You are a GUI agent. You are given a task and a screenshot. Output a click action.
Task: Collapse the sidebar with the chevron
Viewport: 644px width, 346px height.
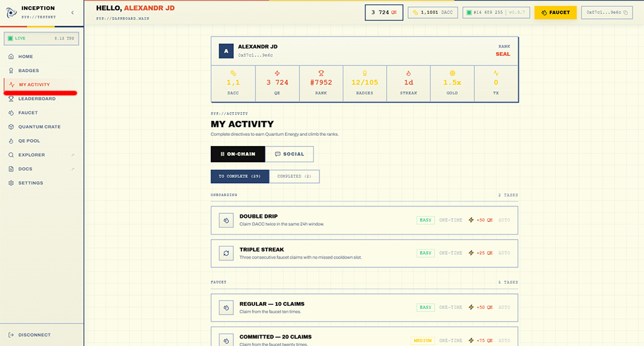pyautogui.click(x=72, y=13)
